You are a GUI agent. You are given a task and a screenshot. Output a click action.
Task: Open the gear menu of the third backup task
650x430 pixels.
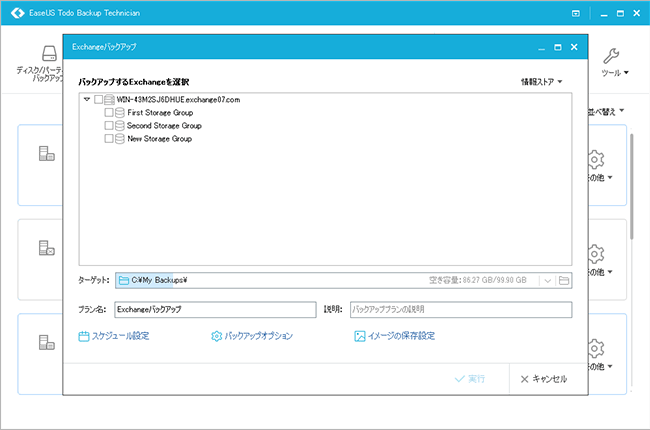[596, 348]
